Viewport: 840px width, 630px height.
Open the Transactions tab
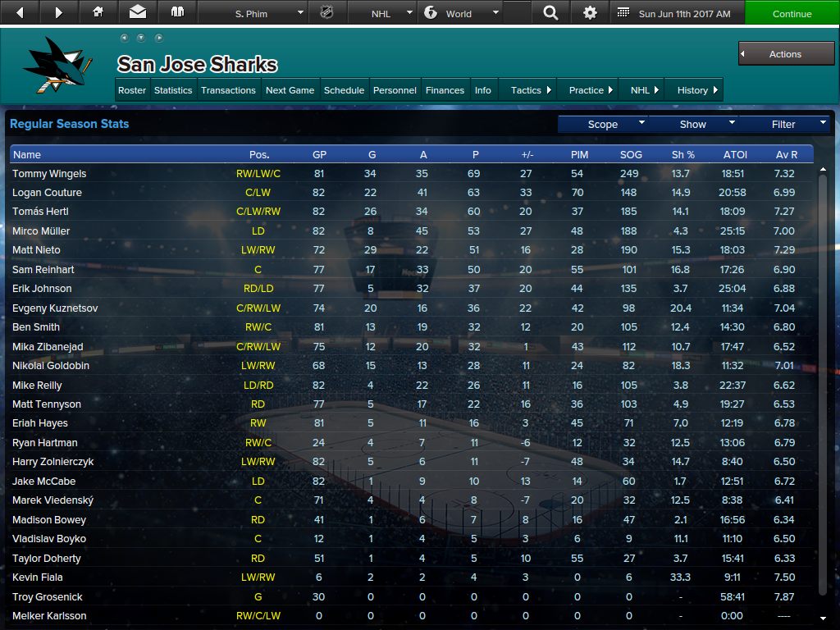pos(228,90)
